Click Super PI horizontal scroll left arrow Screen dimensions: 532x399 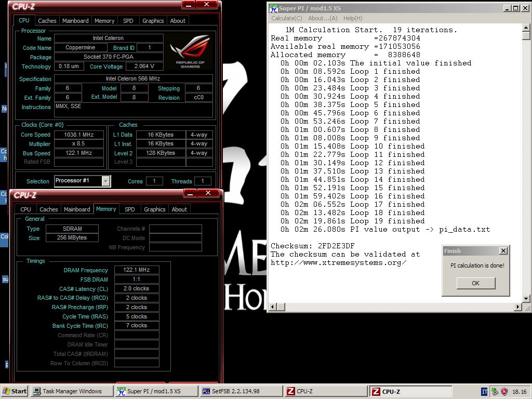click(x=273, y=307)
